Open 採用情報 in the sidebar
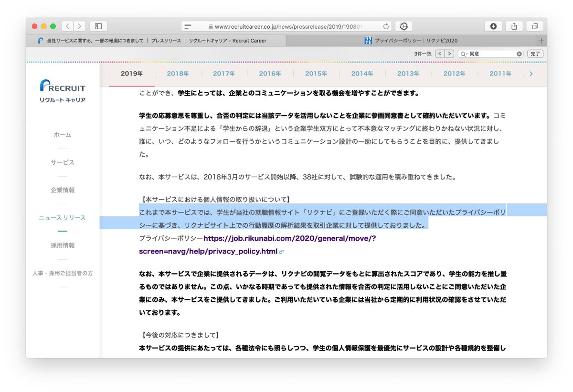Viewport: 573px width, 392px height. 63,245
